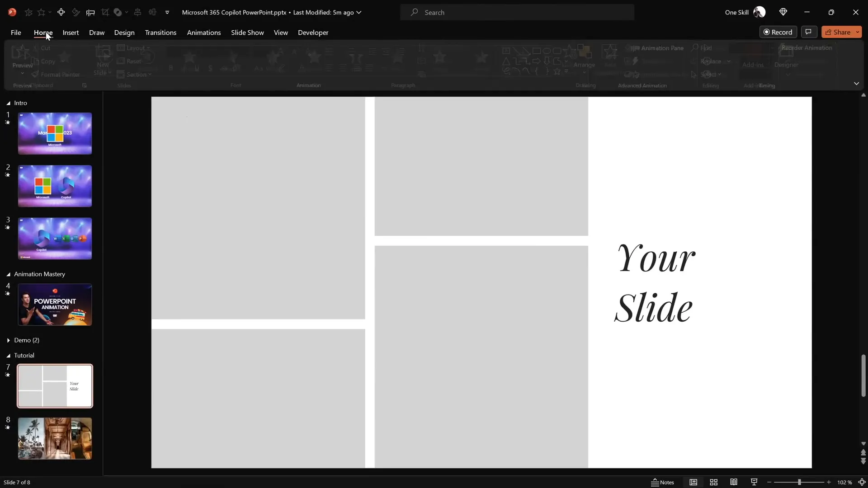Open the Layout dropdown
868x488 pixels.
point(134,48)
